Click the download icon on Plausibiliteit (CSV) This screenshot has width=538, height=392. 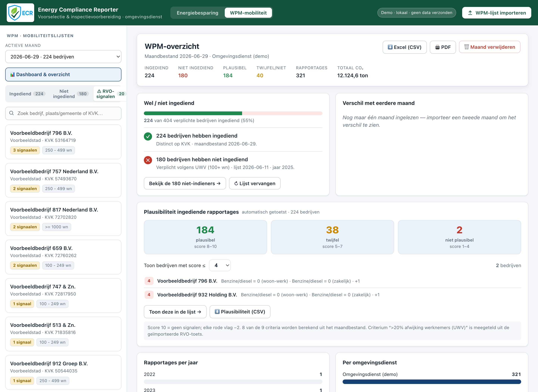pos(217,312)
